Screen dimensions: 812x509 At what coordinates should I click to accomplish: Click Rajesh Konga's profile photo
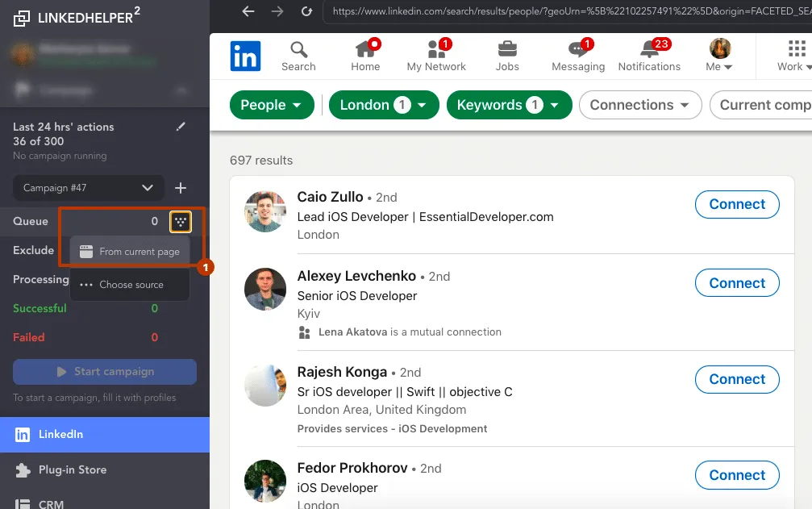[x=265, y=386]
